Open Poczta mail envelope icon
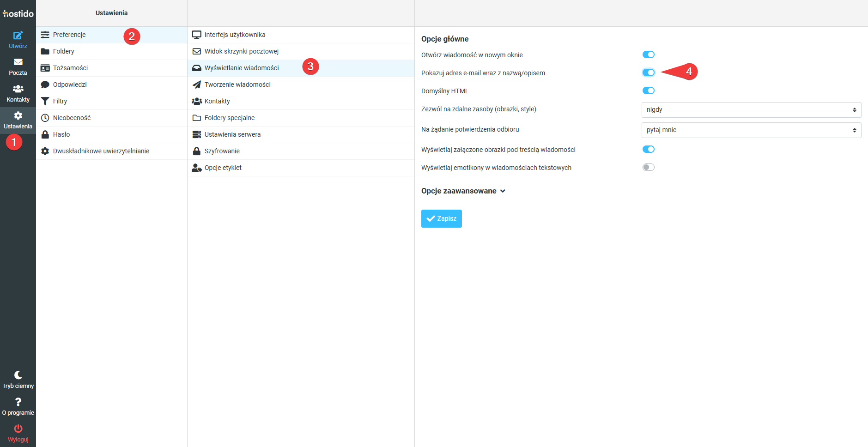 click(18, 62)
